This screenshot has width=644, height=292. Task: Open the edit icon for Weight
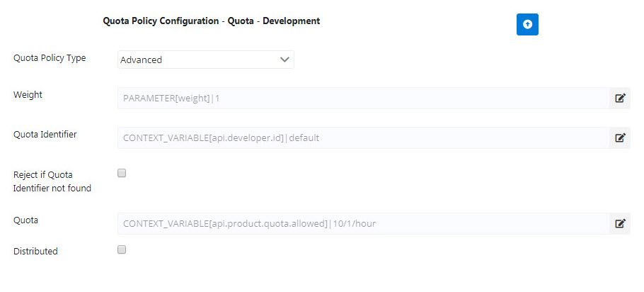(x=620, y=98)
